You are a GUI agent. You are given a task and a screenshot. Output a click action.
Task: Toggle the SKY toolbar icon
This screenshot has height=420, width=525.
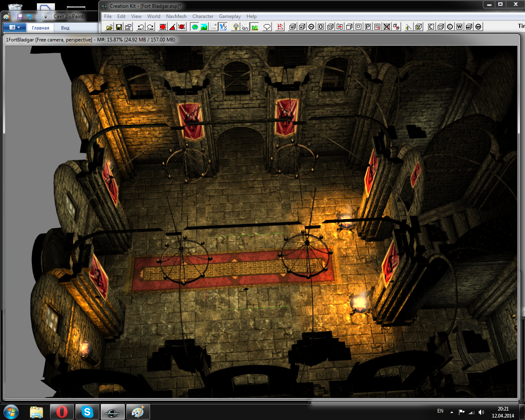tap(245, 27)
